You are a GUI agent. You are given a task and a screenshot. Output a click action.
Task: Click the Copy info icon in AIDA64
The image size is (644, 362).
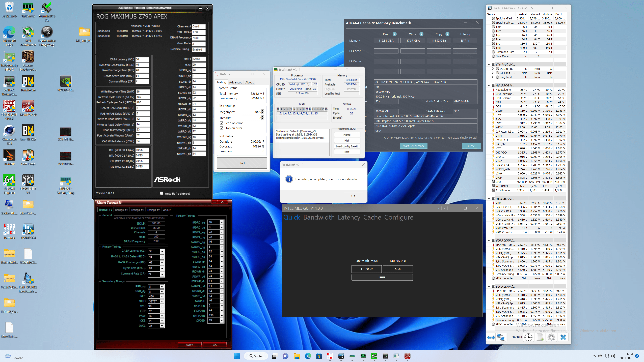click(447, 34)
